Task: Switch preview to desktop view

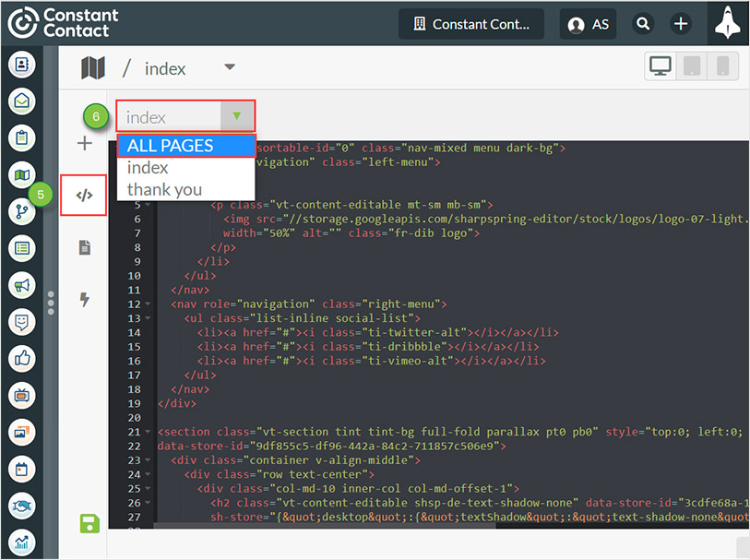Action: pyautogui.click(x=660, y=66)
